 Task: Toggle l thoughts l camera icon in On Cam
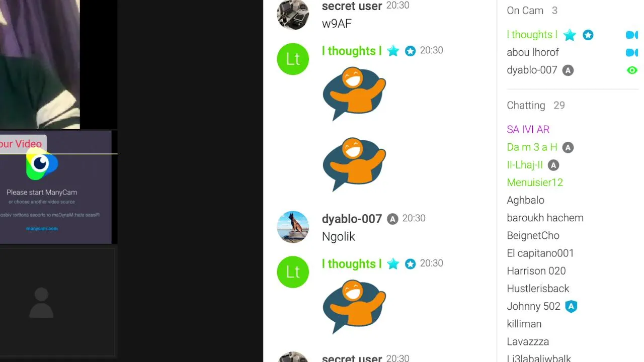coord(632,35)
